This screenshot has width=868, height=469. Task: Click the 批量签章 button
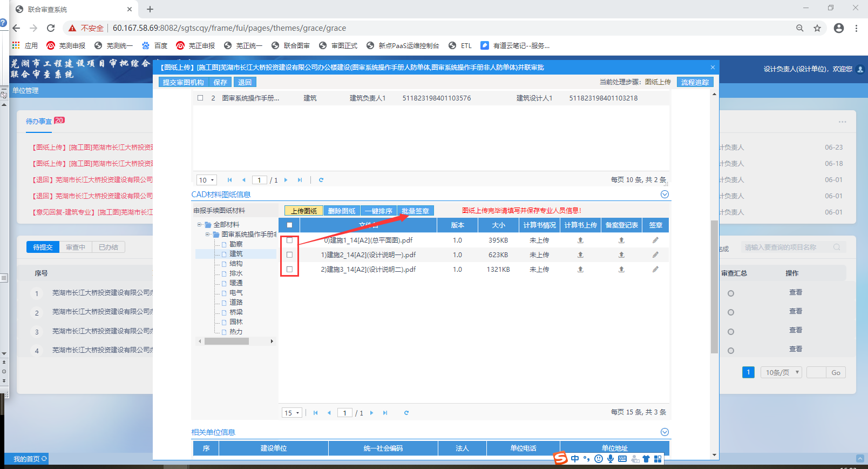tap(415, 211)
